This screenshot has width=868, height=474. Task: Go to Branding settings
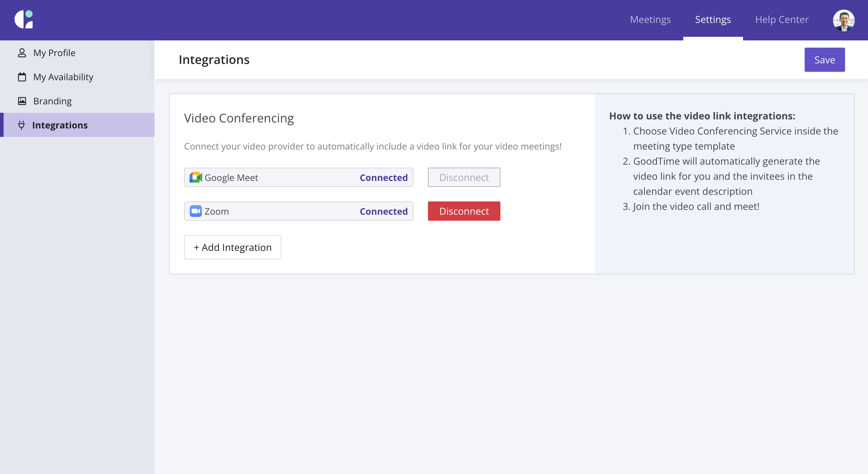click(52, 101)
